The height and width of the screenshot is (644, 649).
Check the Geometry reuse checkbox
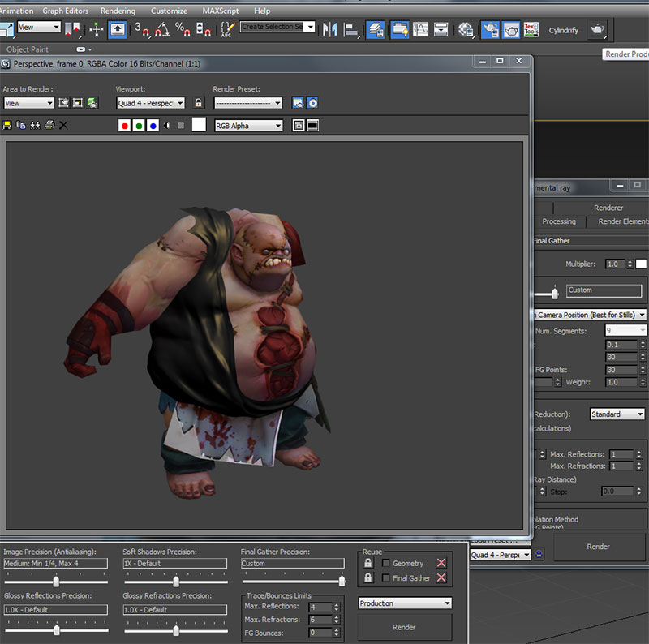pos(386,563)
